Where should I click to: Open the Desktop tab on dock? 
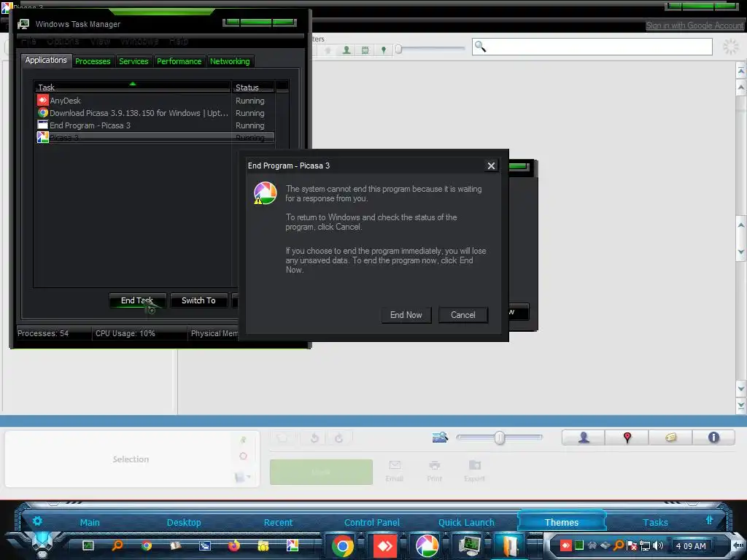[x=184, y=522]
